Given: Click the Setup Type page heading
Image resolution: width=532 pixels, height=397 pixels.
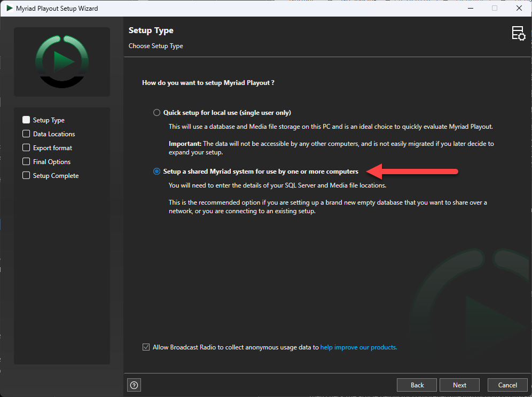Looking at the screenshot, I should pyautogui.click(x=151, y=30).
